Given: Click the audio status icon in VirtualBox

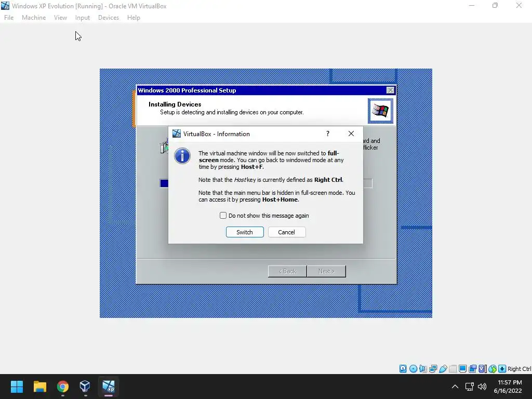Looking at the screenshot, I should [x=423, y=369].
